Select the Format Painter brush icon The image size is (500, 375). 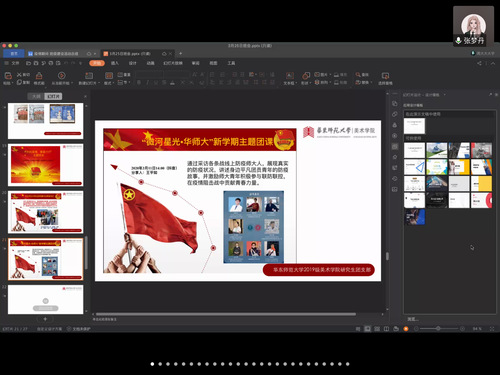pos(39,76)
